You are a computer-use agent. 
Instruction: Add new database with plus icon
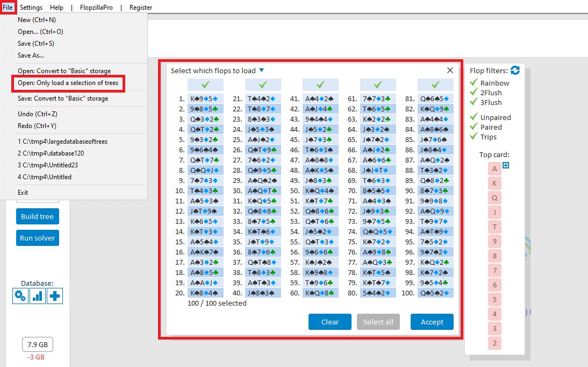click(x=54, y=295)
